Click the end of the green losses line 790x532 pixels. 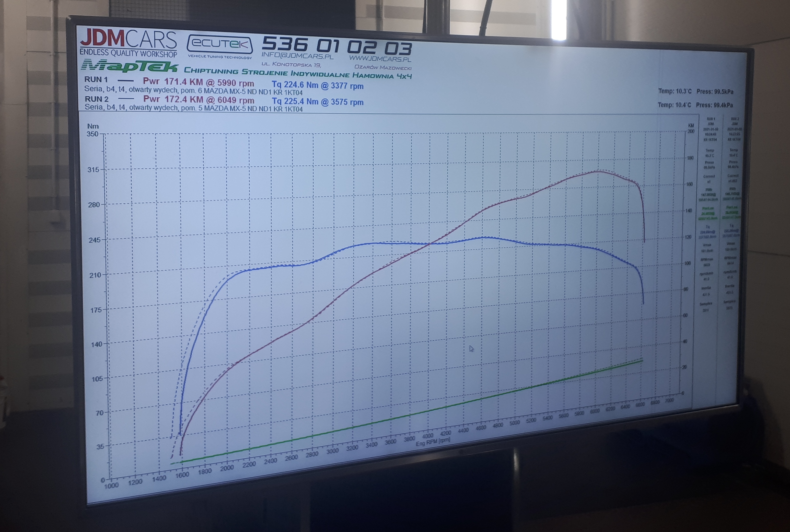point(642,360)
